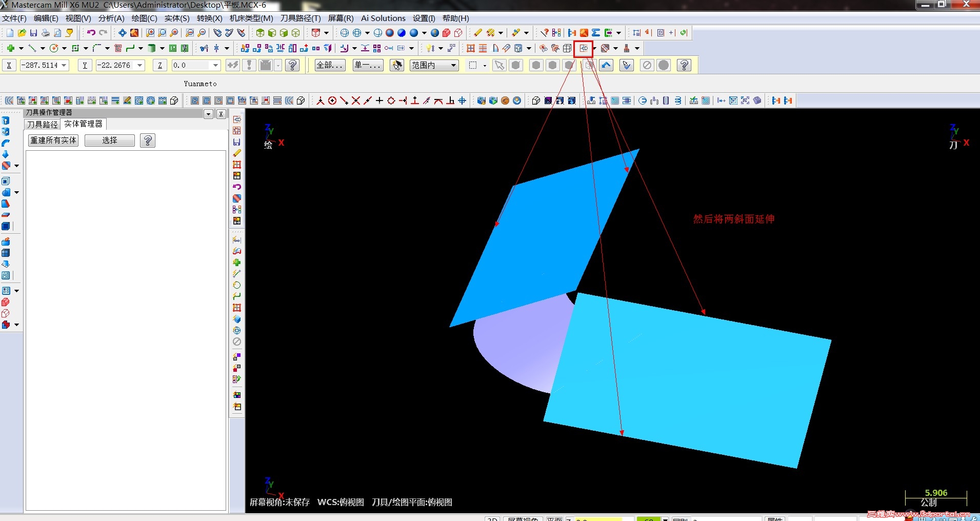Screen dimensions: 980x521
Task: Click the X axis label button
Action: click(9, 65)
